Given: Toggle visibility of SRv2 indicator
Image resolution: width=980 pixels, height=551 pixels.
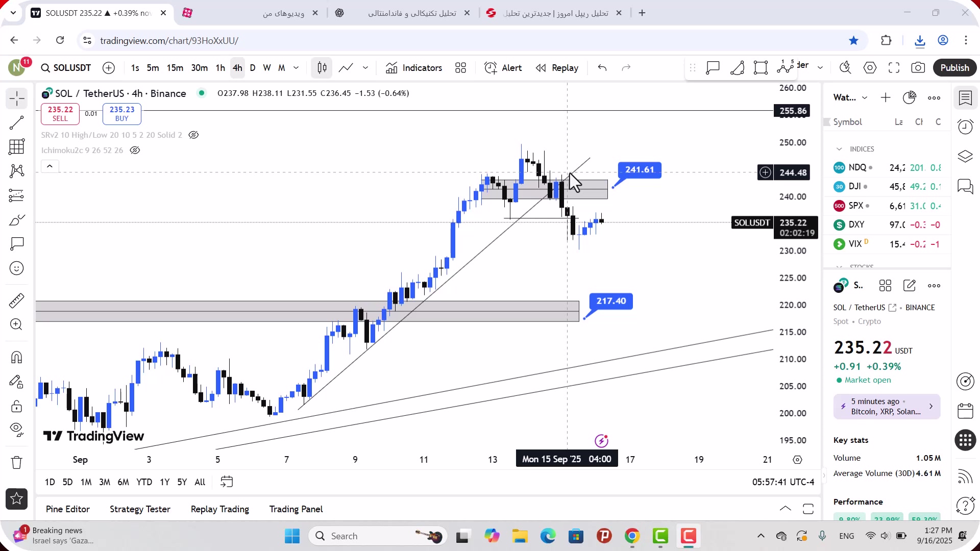Looking at the screenshot, I should point(193,135).
